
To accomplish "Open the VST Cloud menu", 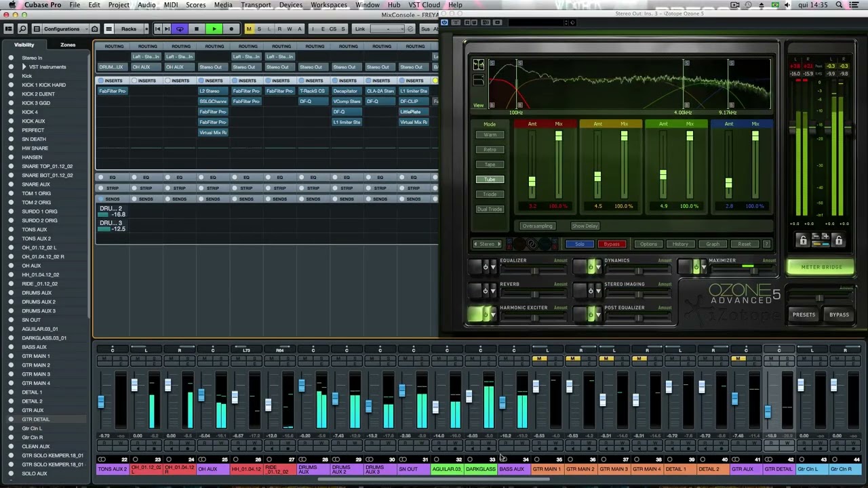I will click(x=425, y=5).
